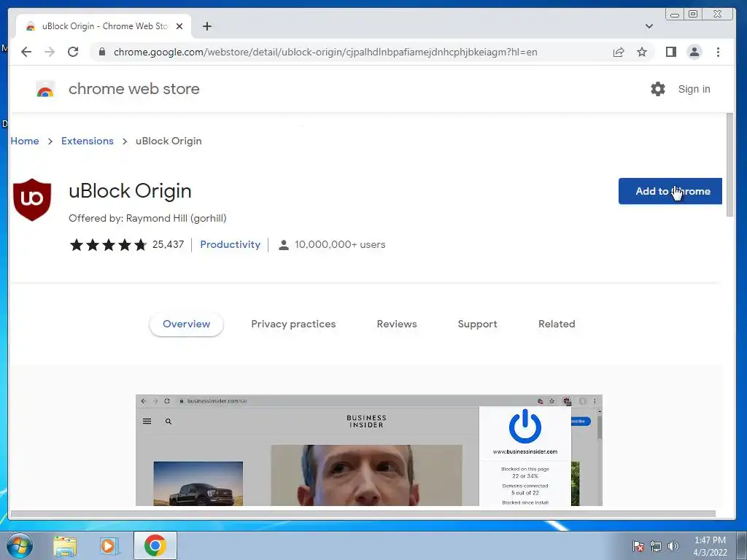Click the extension preview screenshot
This screenshot has width=747, height=560.
368,450
